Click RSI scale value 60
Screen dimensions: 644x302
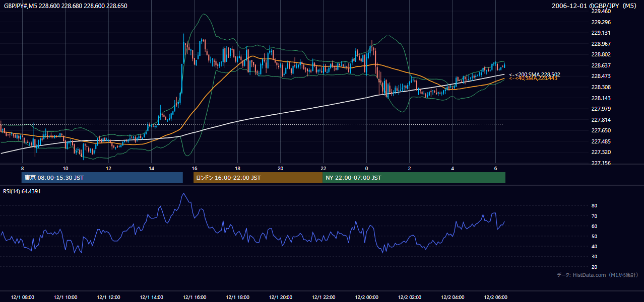(594, 226)
